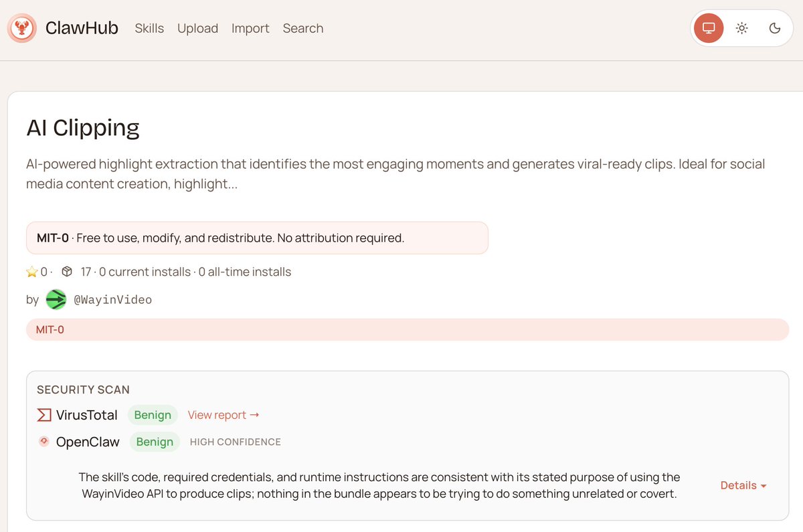Click the OpenClaw Benign badge
Viewport: 803px width, 532px height.
pyautogui.click(x=155, y=442)
